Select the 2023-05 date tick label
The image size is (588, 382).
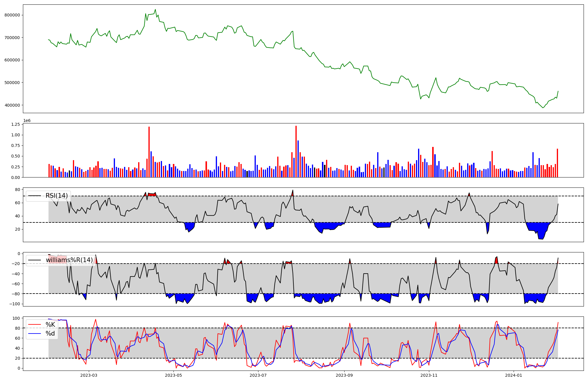click(x=173, y=375)
